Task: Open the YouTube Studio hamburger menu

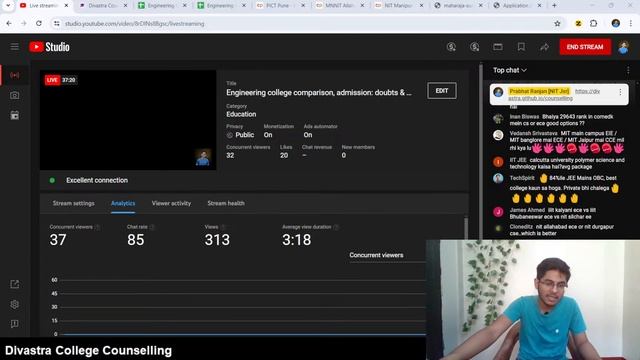Action: pyautogui.click(x=15, y=47)
